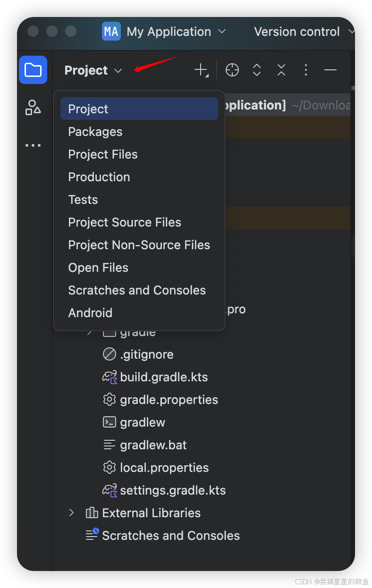Click the Expand All icon
Viewport: 372px width, 588px height.
tap(257, 70)
